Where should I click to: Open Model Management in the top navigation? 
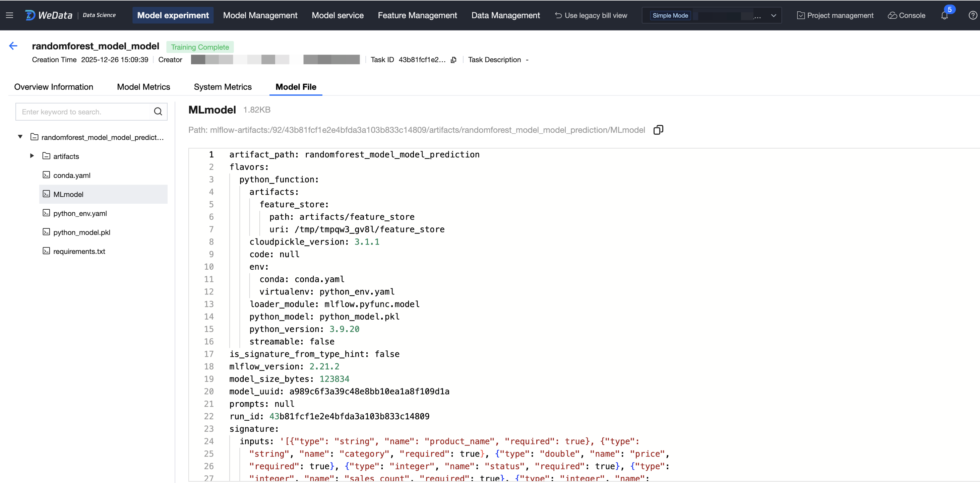[x=260, y=15]
